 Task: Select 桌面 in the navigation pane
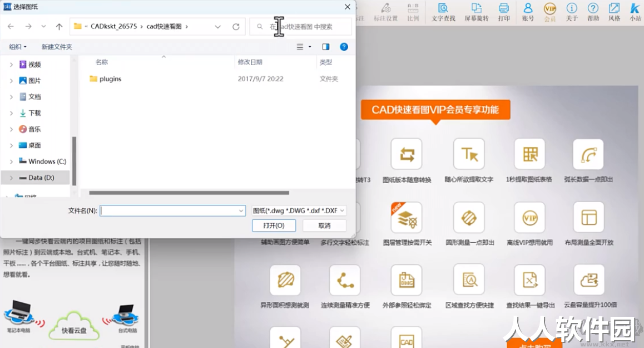click(34, 145)
